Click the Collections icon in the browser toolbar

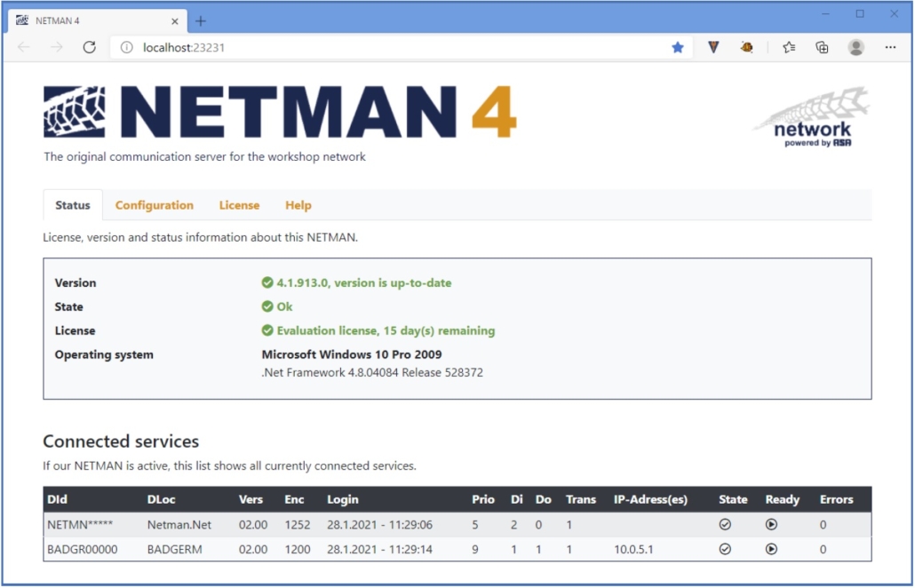point(822,47)
